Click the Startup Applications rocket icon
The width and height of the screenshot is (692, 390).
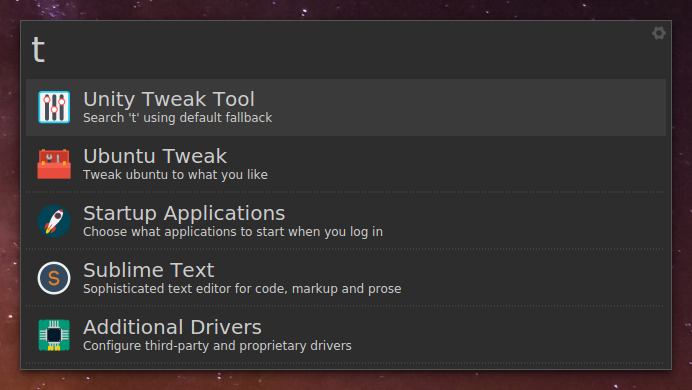pyautogui.click(x=54, y=221)
